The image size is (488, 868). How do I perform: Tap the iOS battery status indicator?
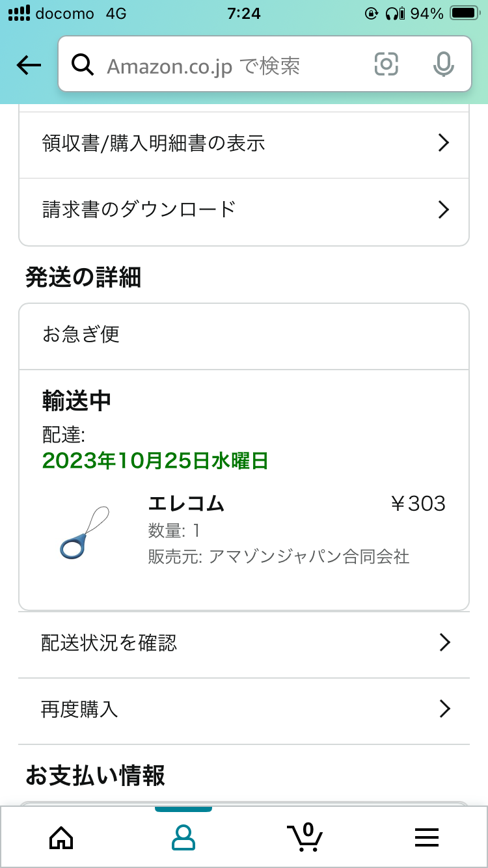[x=464, y=13]
